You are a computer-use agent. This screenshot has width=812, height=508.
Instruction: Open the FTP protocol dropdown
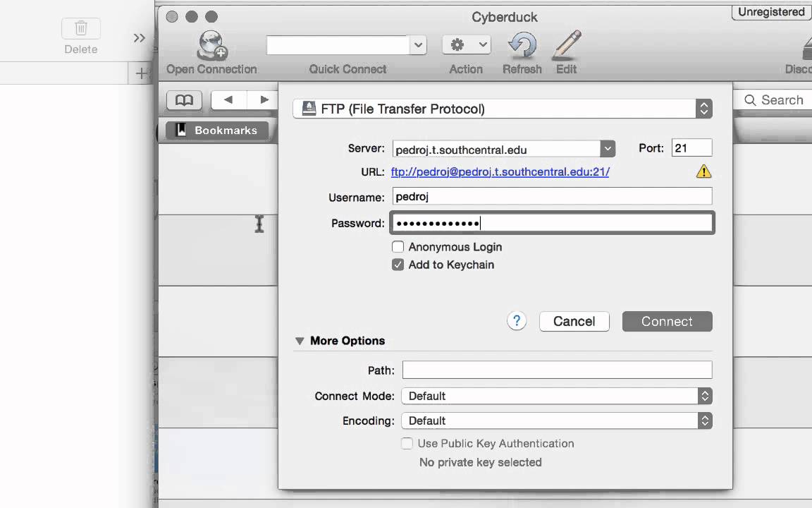tap(503, 109)
